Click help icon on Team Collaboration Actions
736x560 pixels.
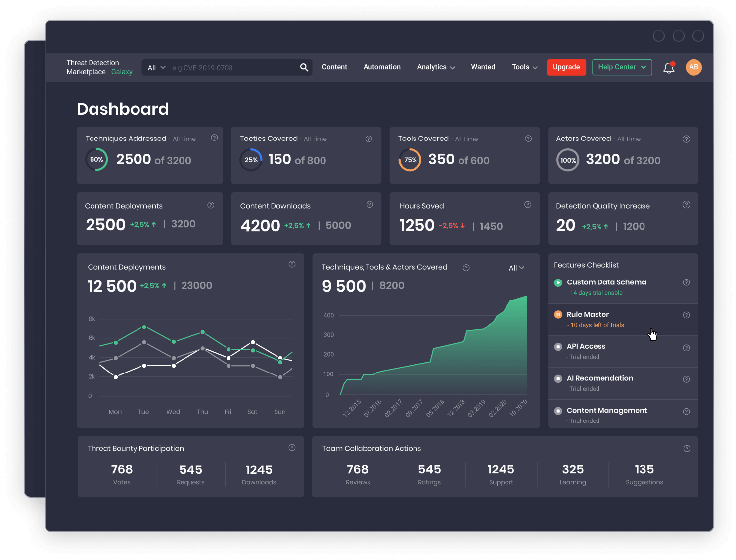687,449
